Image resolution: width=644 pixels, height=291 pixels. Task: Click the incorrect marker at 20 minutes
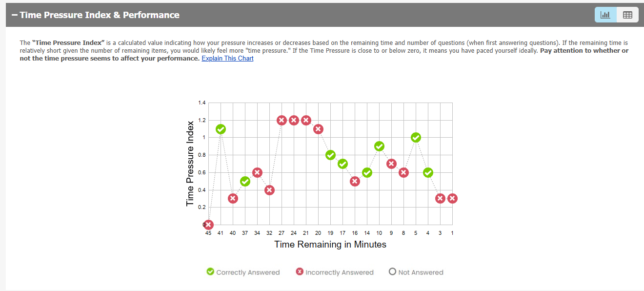tap(318, 129)
